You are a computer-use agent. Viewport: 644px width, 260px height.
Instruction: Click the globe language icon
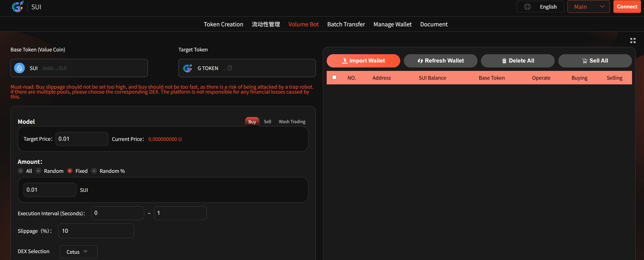coord(527,7)
